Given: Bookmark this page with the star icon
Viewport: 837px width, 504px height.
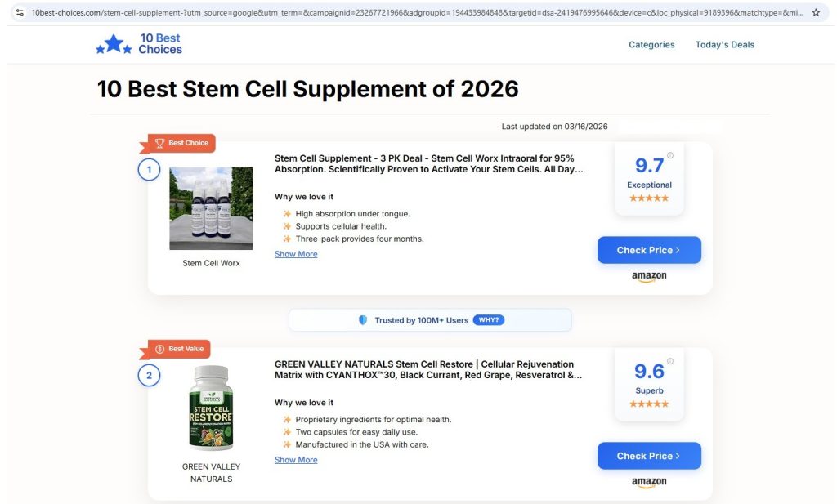Looking at the screenshot, I should (x=816, y=13).
